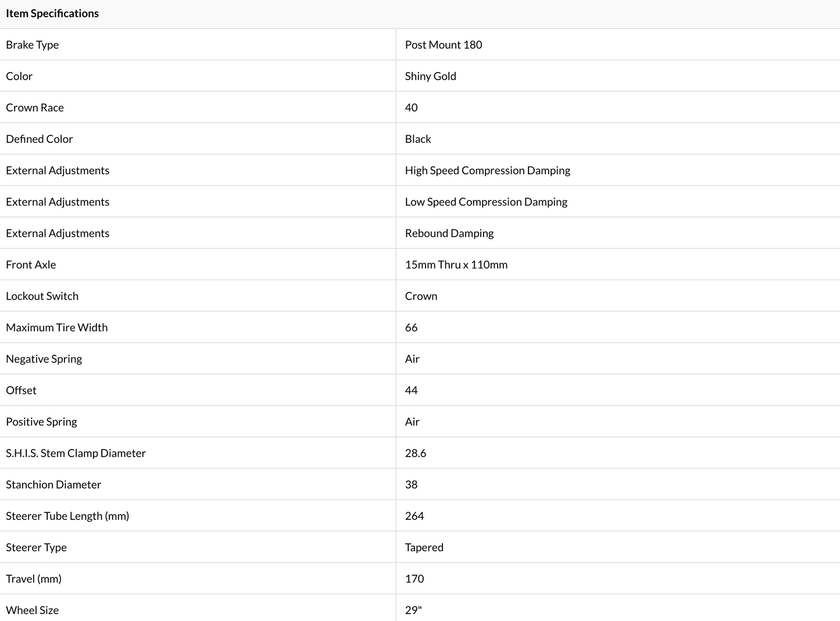
Task: Click the Negative Spring label
Action: tap(44, 358)
